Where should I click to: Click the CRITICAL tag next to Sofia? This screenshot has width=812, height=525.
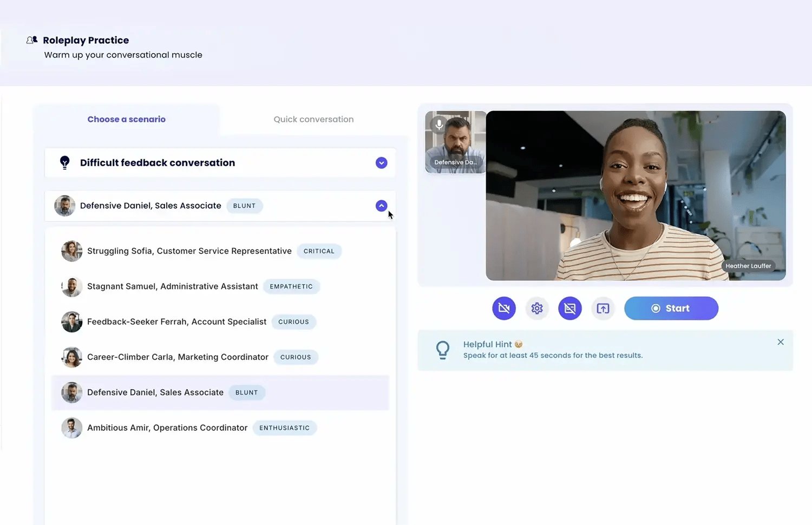319,251
